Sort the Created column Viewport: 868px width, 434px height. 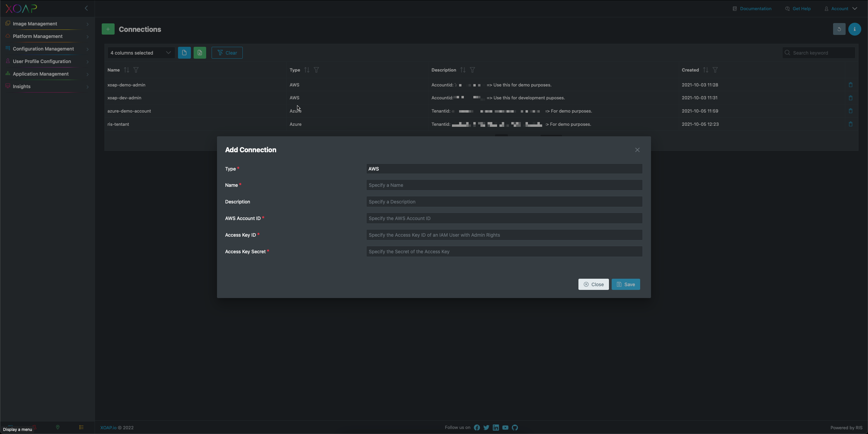(706, 70)
